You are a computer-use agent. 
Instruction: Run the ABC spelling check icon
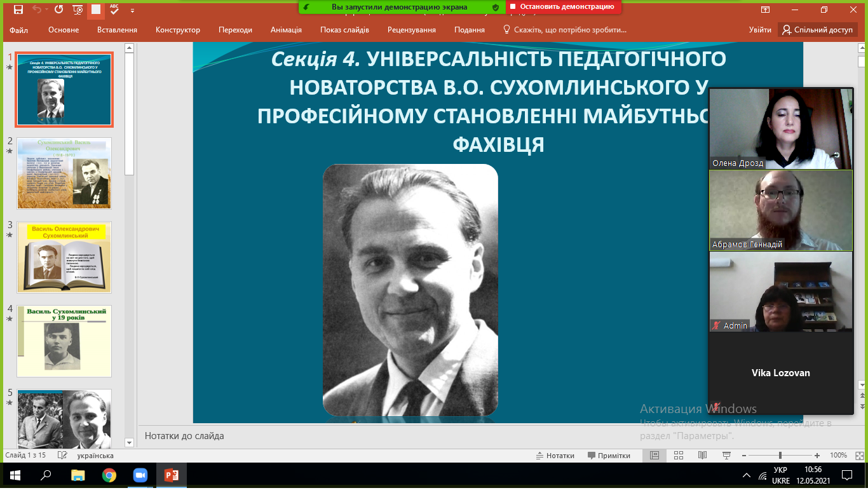[x=114, y=10]
